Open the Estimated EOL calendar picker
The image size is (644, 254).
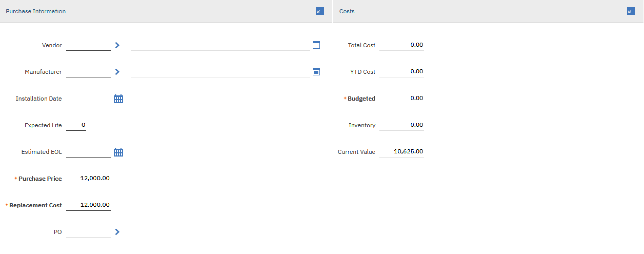[x=119, y=152]
